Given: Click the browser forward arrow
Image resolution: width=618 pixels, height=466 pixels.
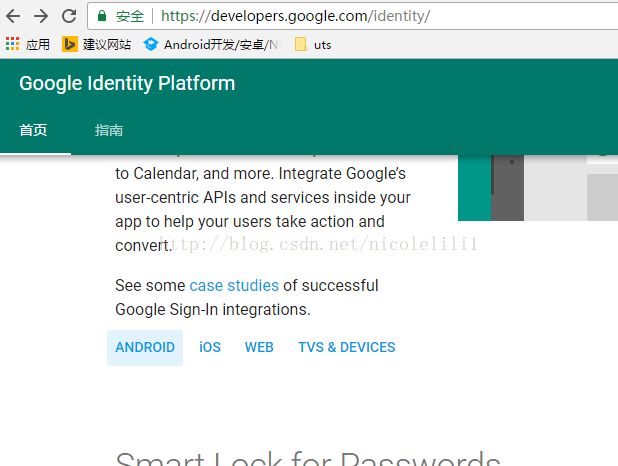Looking at the screenshot, I should (x=41, y=16).
